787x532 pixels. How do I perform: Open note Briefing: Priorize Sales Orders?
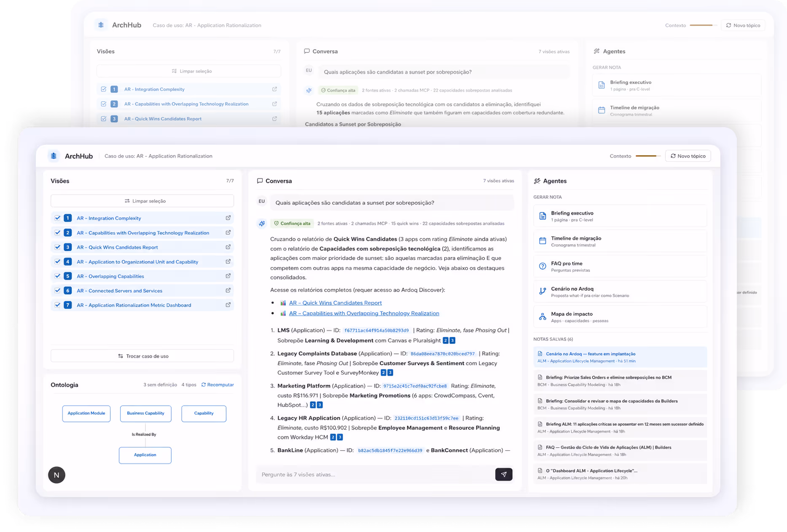[x=620, y=381]
